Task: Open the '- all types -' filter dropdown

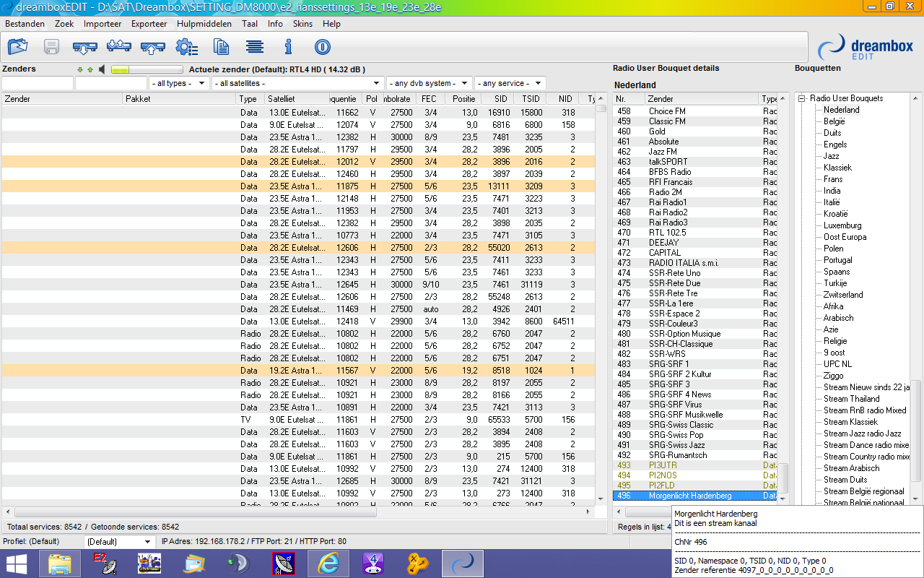Action: coord(179,84)
